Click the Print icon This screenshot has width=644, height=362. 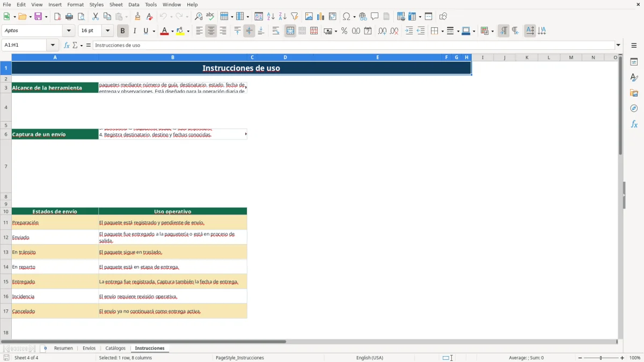pyautogui.click(x=69, y=17)
